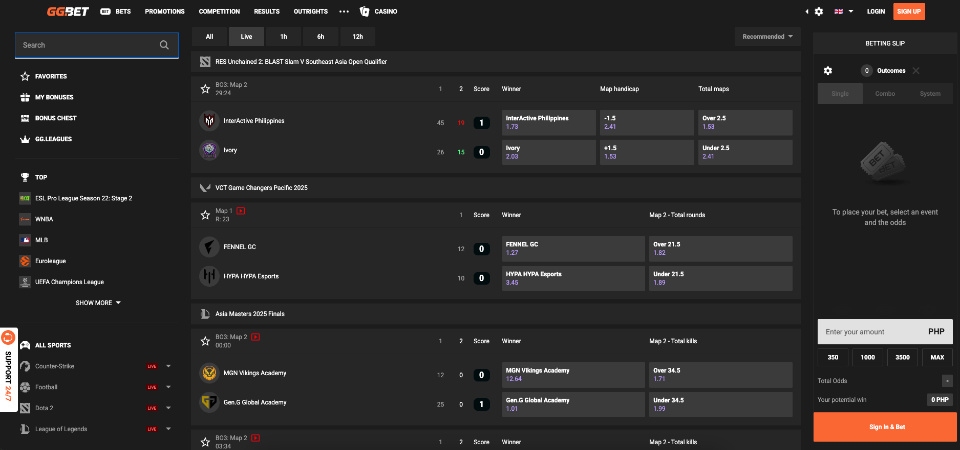Viewport: 960px width, 450px height.
Task: Switch to the 1h time filter tab
Action: point(284,36)
